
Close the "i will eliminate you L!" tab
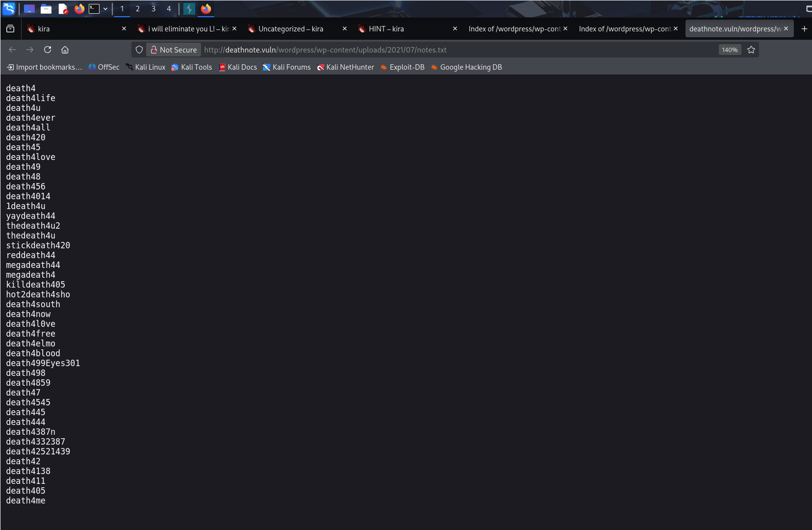click(234, 29)
